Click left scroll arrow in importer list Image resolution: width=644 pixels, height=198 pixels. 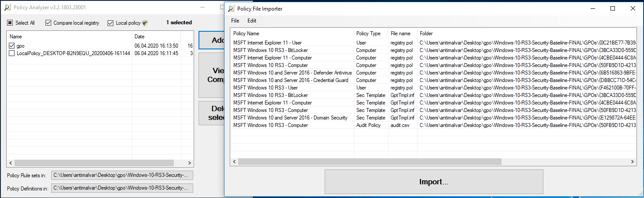click(x=234, y=161)
